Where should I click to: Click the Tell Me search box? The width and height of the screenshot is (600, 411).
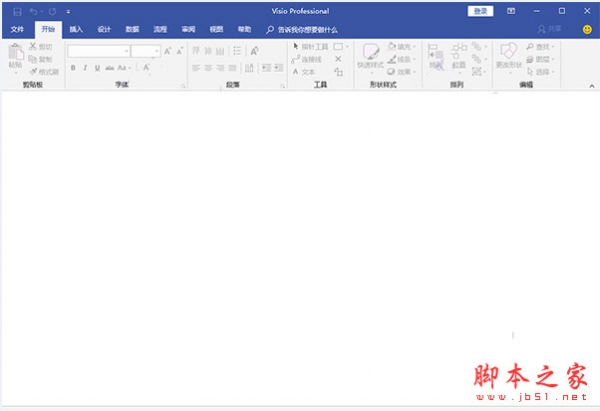302,29
